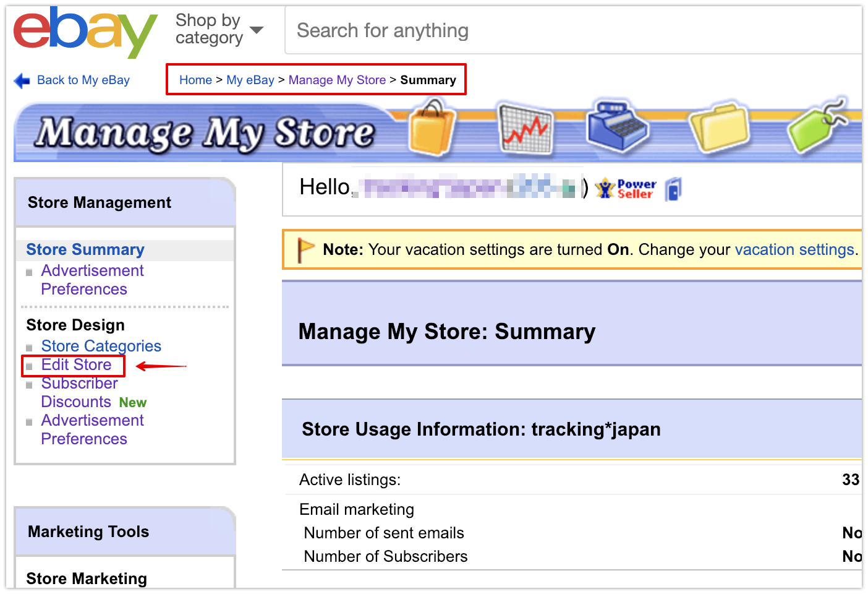Click Subscriber Discounts with New label

(79, 392)
